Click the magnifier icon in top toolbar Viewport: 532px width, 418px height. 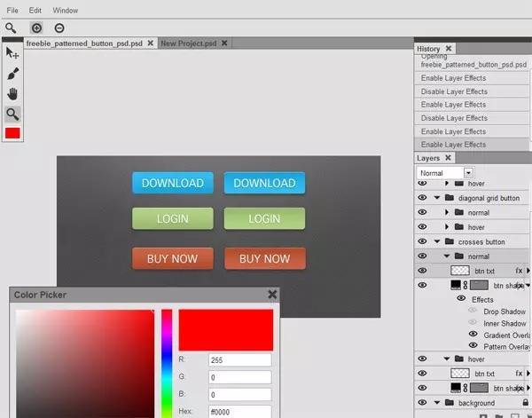(11, 28)
